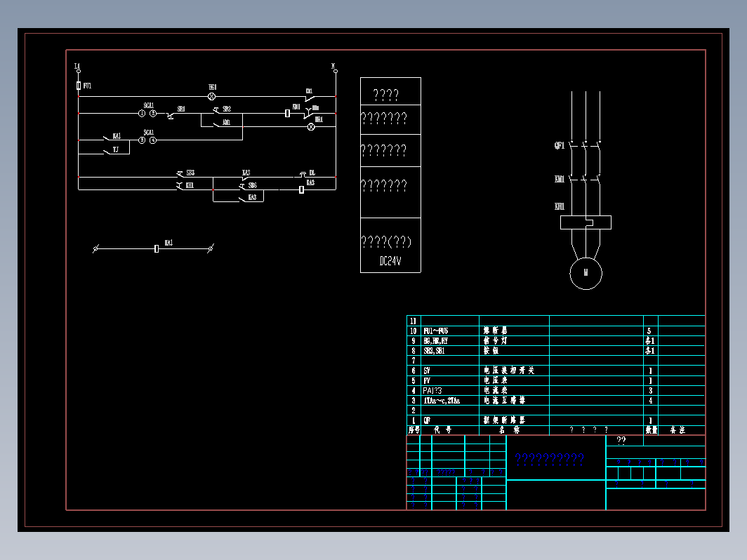The width and height of the screenshot is (747, 560).
Task: Select the KA3 relay coil symbol
Action: point(302,189)
